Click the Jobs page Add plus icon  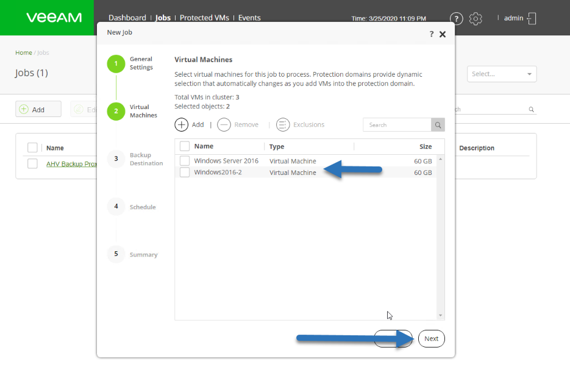pos(24,109)
